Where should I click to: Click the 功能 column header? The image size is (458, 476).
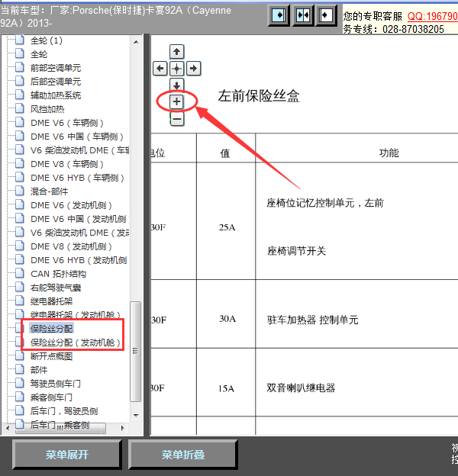389,153
